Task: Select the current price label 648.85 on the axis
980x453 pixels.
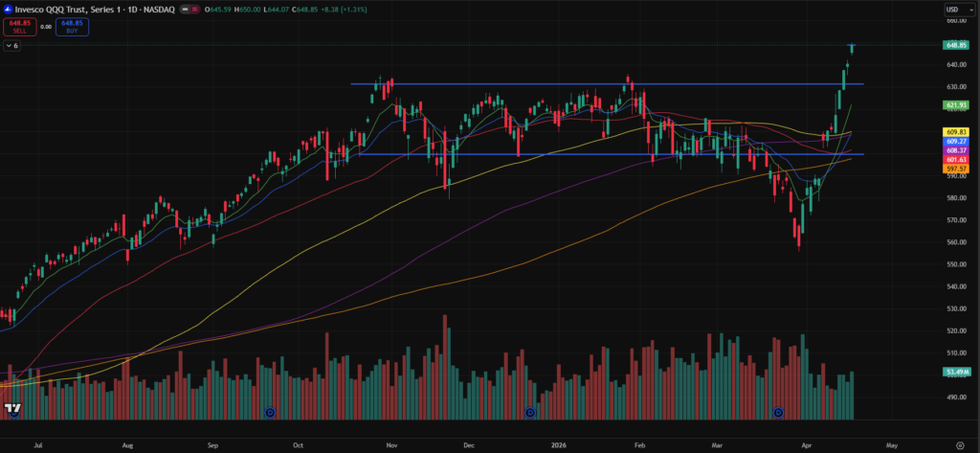Action: tap(956, 45)
